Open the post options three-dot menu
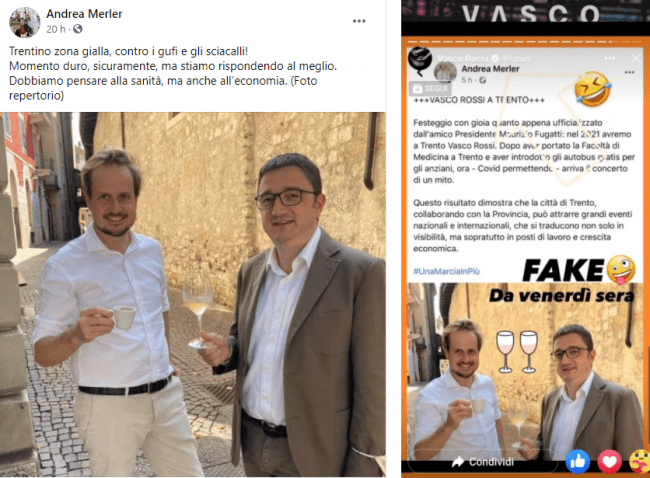Image resolution: width=650 pixels, height=478 pixels. click(359, 21)
